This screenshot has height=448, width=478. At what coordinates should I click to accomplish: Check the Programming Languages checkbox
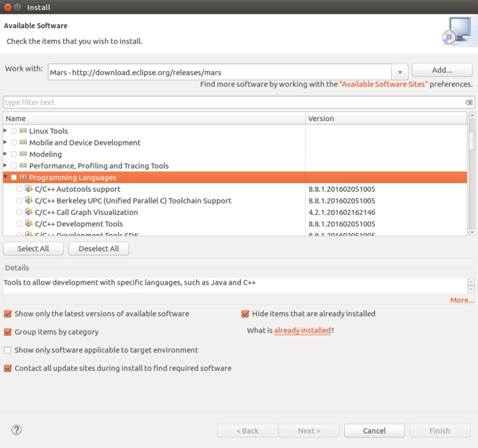coord(14,178)
